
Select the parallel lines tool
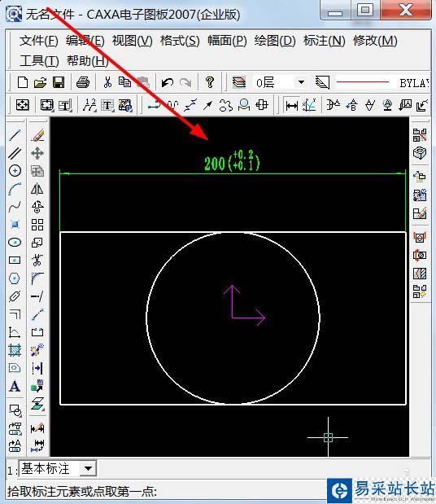[x=15, y=153]
